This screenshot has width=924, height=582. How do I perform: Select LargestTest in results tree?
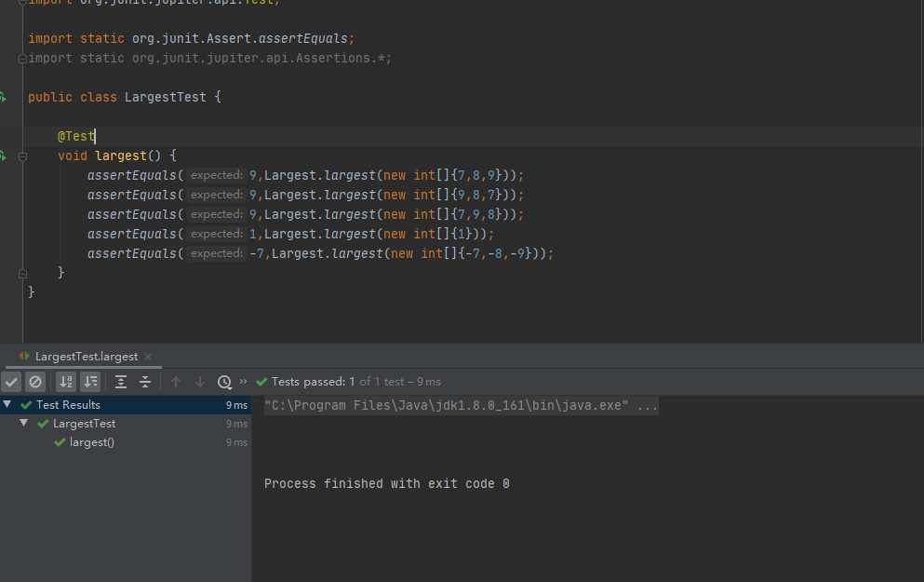click(84, 424)
